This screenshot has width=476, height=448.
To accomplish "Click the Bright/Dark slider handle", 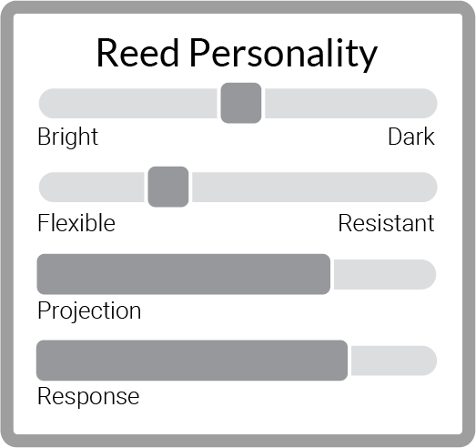I will pyautogui.click(x=241, y=103).
